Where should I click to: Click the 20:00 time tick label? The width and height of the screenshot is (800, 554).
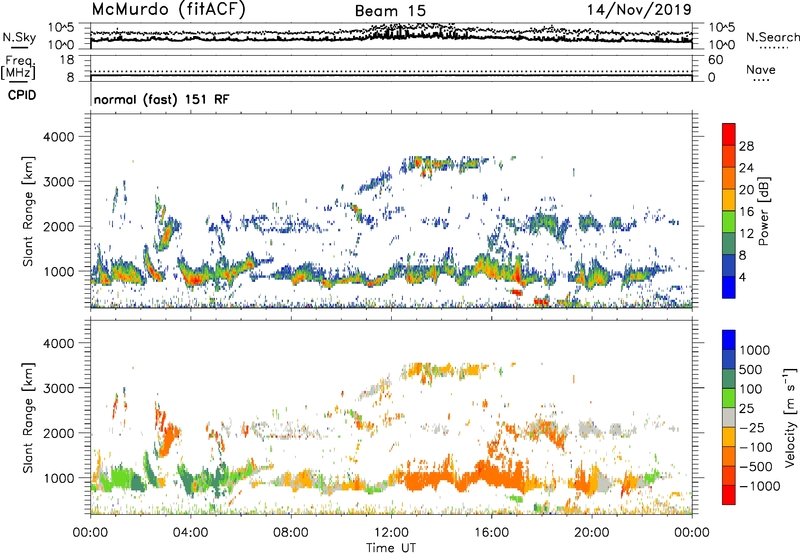(x=592, y=533)
